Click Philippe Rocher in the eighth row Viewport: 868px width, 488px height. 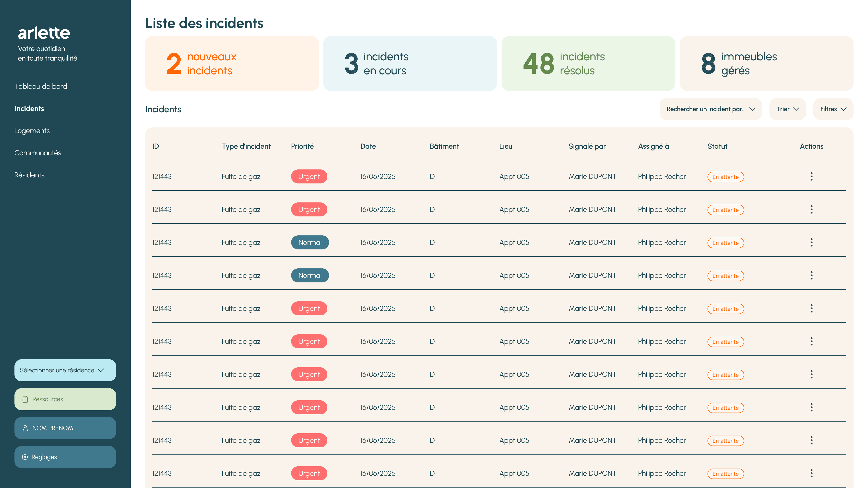point(662,408)
